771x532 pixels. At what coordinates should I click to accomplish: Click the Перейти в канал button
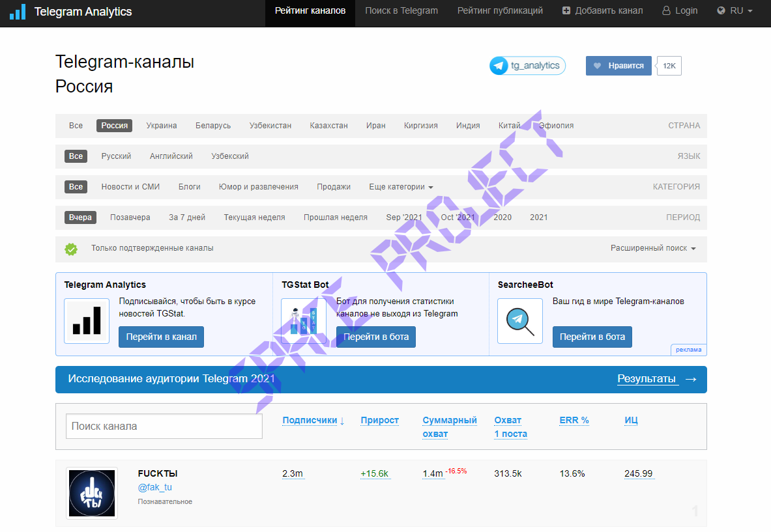(161, 337)
